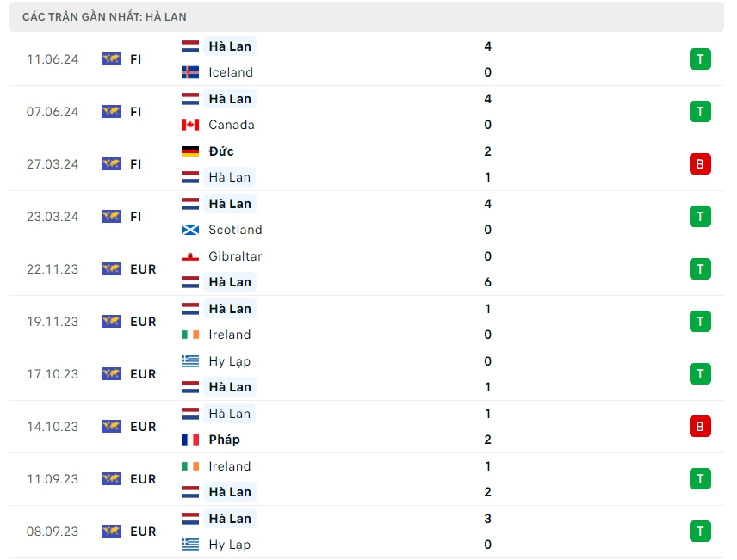Click the Germany flag next to Đức

[x=190, y=151]
